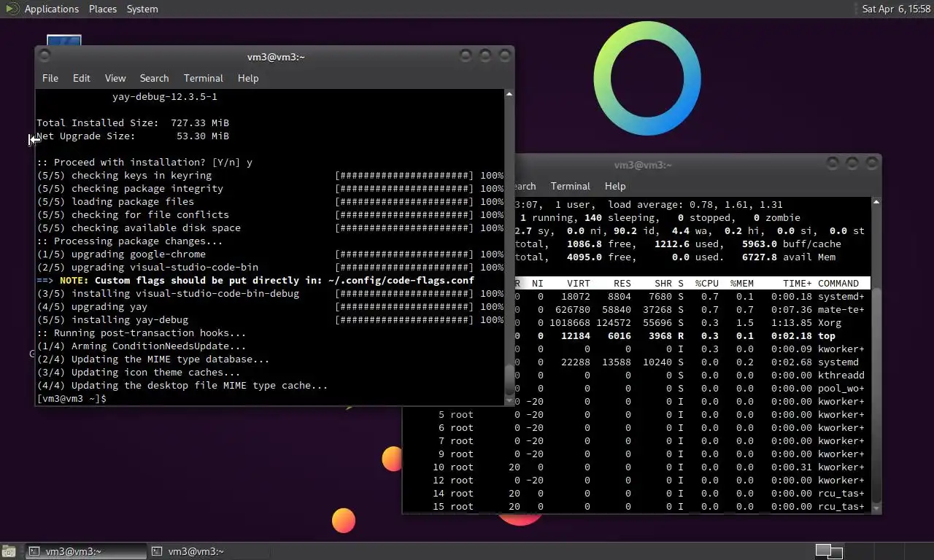Click workspace switcher icon in bottom panel

(x=829, y=551)
